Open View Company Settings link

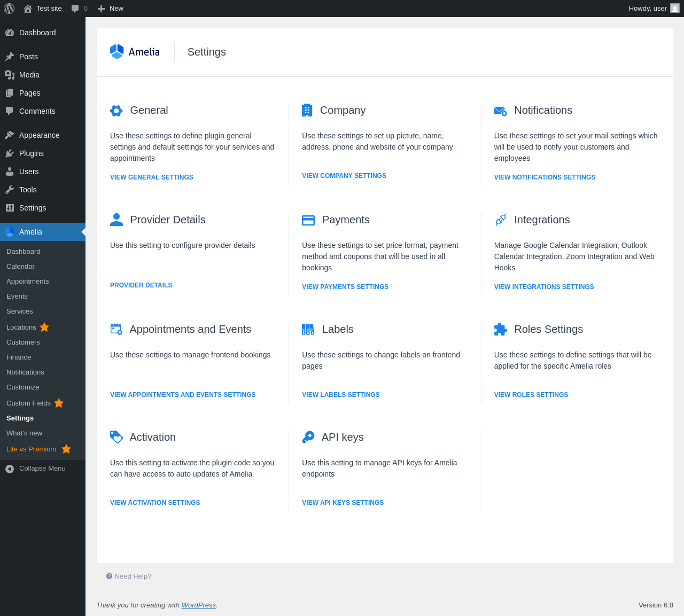click(344, 176)
